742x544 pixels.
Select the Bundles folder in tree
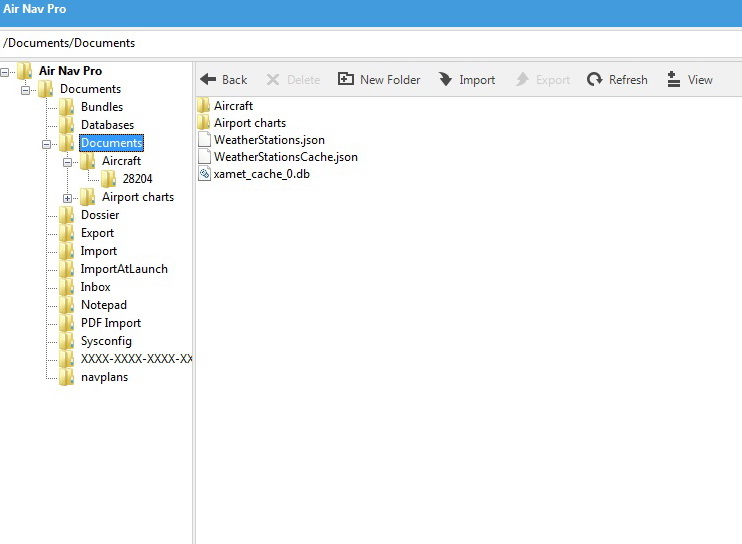(101, 107)
